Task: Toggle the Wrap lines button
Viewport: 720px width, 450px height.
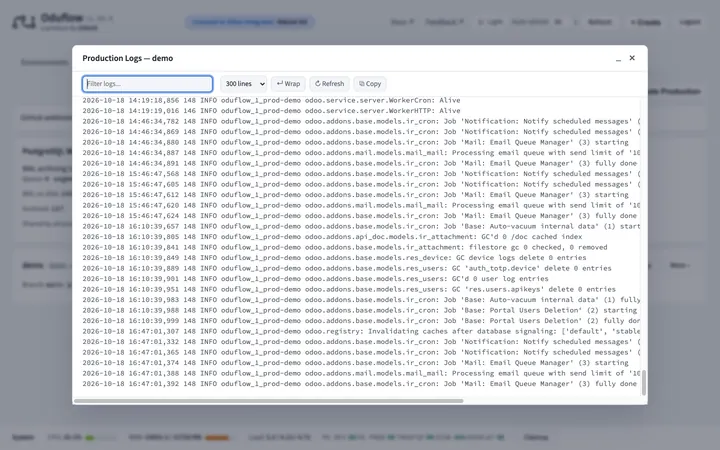Action: pyautogui.click(x=288, y=84)
